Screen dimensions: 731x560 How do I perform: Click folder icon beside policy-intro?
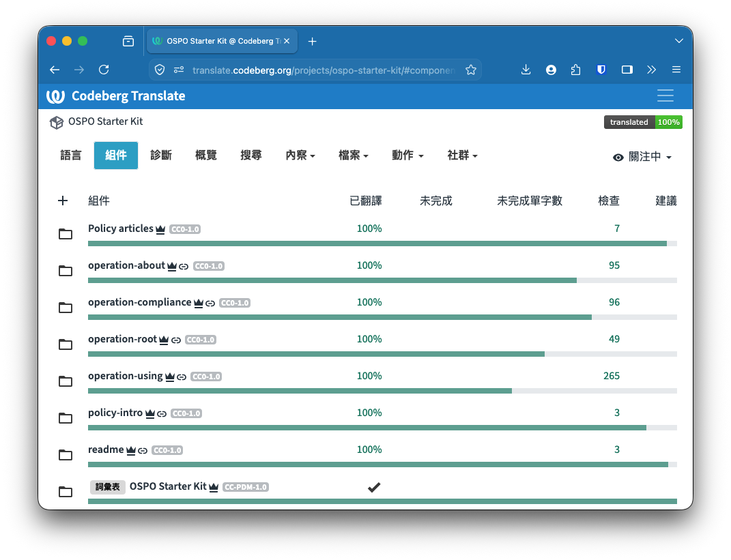pyautogui.click(x=66, y=418)
